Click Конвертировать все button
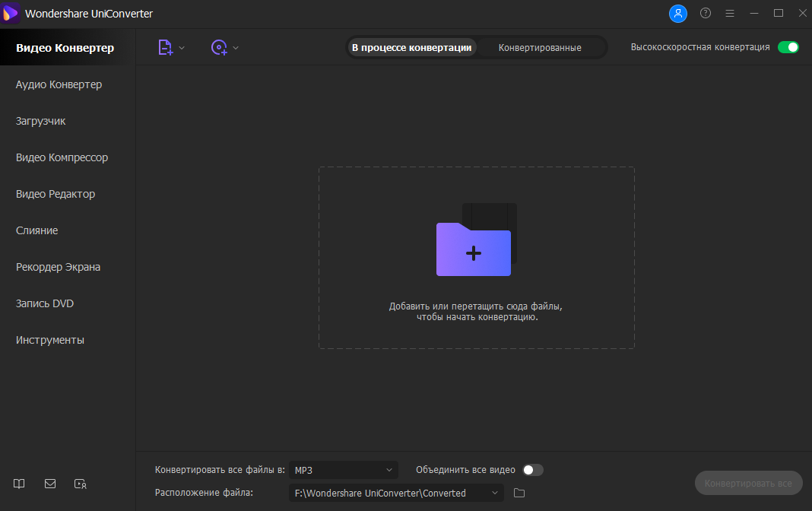The image size is (812, 511). tap(748, 483)
